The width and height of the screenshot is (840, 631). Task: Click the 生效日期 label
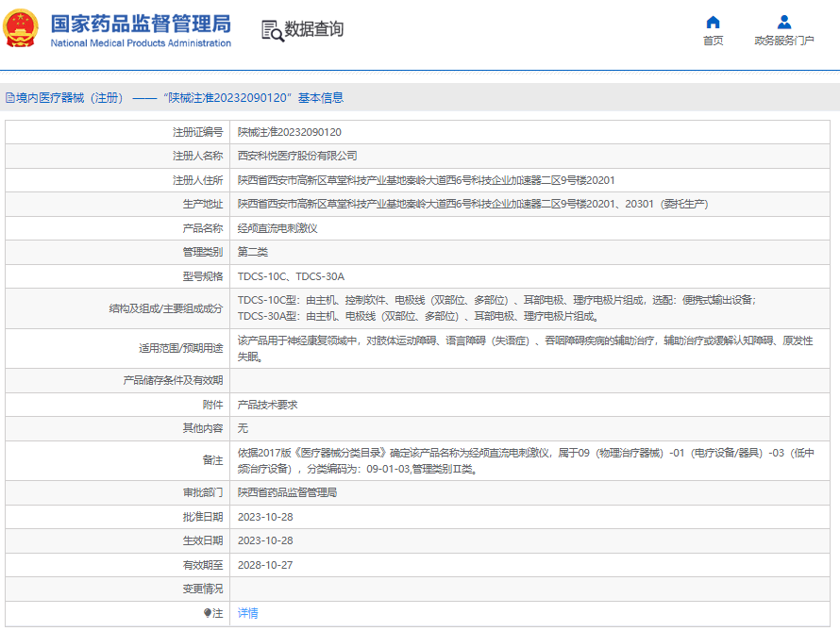[203, 540]
